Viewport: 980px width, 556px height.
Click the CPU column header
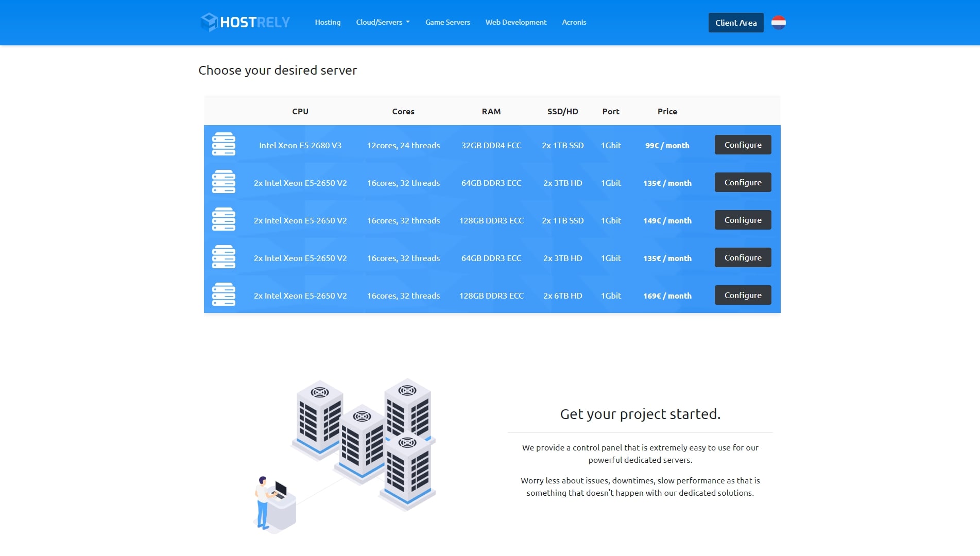300,111
